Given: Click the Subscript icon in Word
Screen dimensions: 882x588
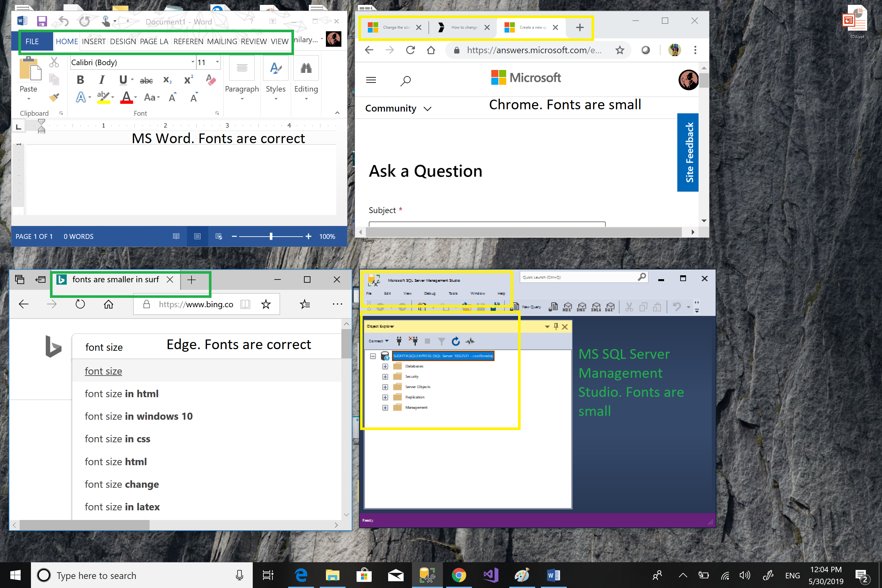Looking at the screenshot, I should click(x=167, y=80).
